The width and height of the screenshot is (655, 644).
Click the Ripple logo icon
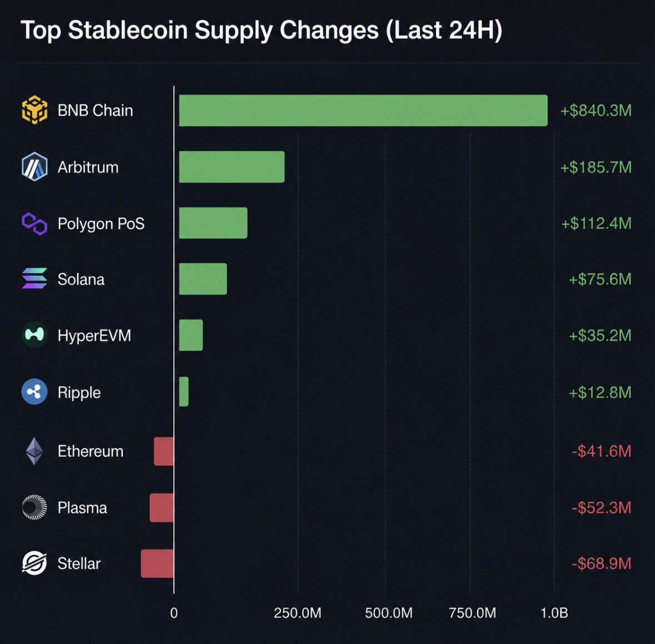pos(34,392)
